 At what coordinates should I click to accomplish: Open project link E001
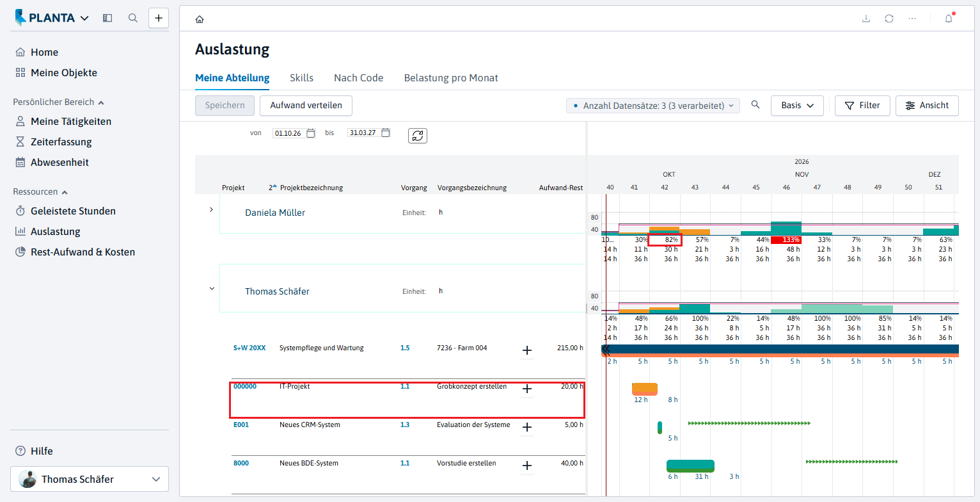(x=241, y=425)
